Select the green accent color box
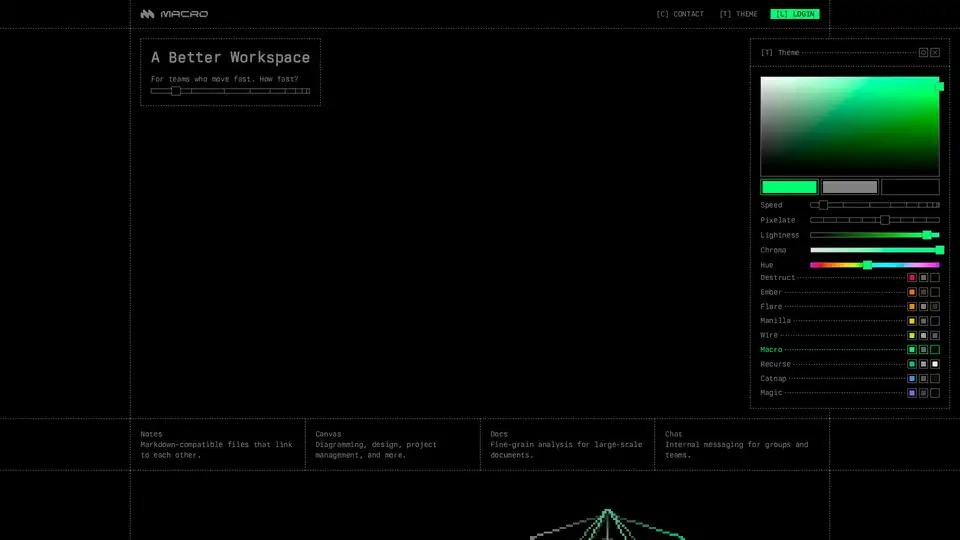 pos(789,187)
